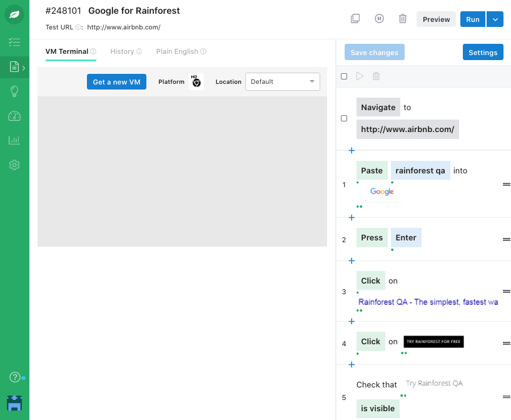This screenshot has width=511, height=420.
Task: Edit the http://www.airbnb.com/ step URL
Action: [x=407, y=129]
